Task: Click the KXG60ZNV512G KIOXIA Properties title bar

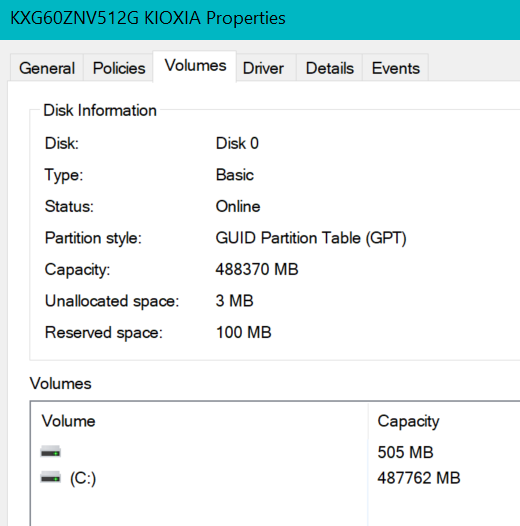Action: 260,20
